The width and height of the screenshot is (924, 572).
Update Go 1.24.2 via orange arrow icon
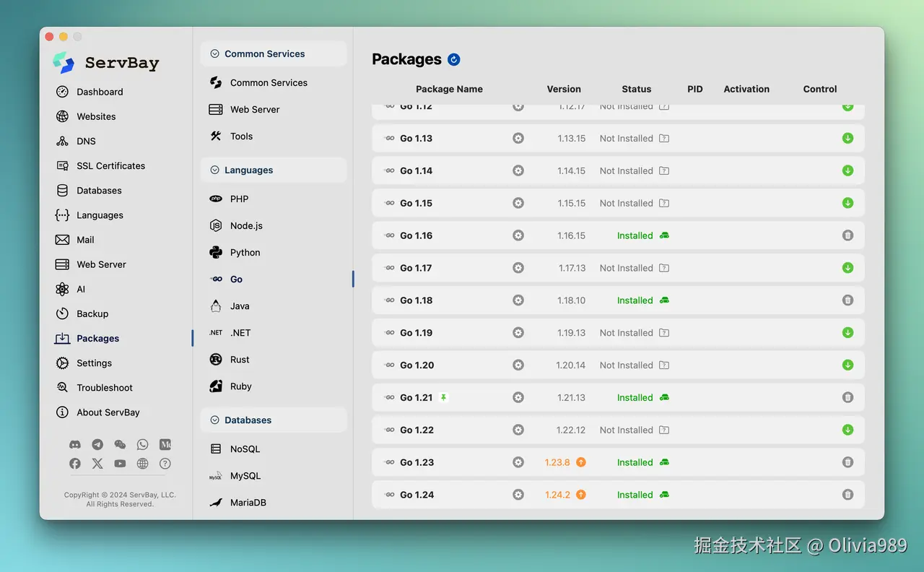[x=581, y=495]
